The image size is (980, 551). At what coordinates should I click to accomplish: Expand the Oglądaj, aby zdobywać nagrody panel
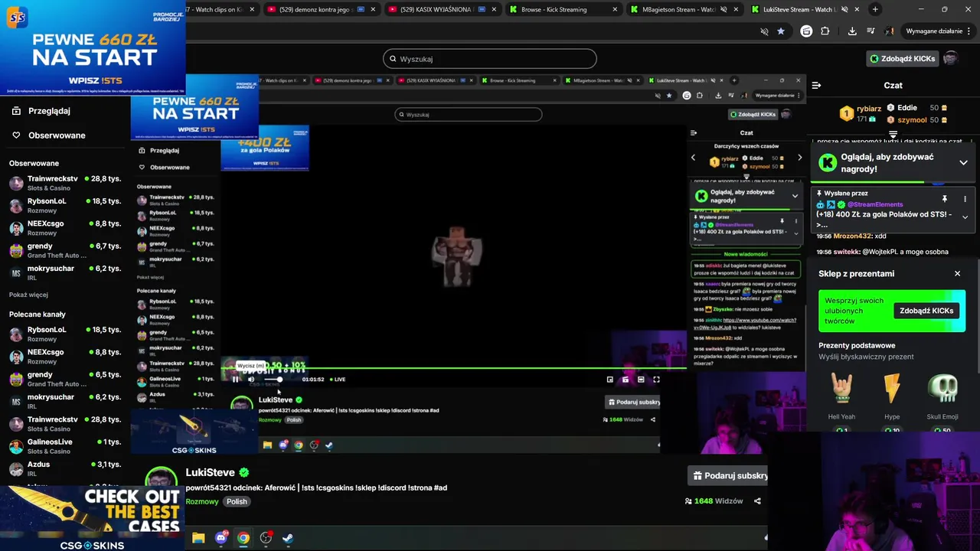tap(963, 163)
